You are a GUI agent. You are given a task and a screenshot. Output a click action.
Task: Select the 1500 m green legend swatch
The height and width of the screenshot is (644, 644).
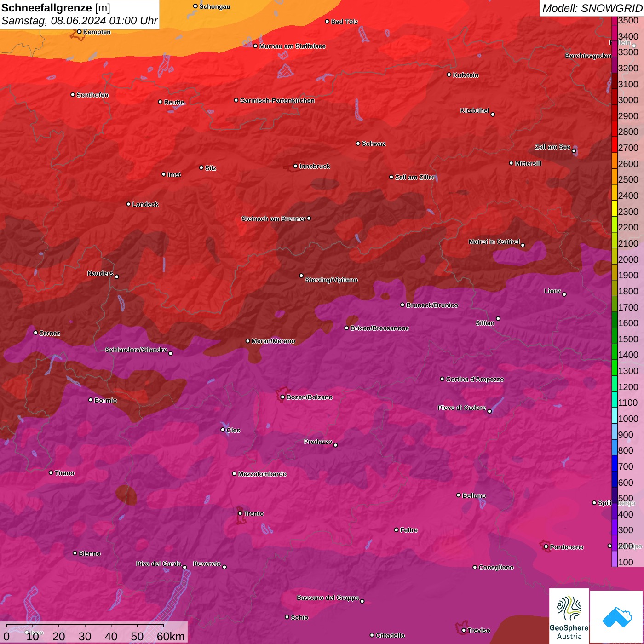pyautogui.click(x=615, y=336)
